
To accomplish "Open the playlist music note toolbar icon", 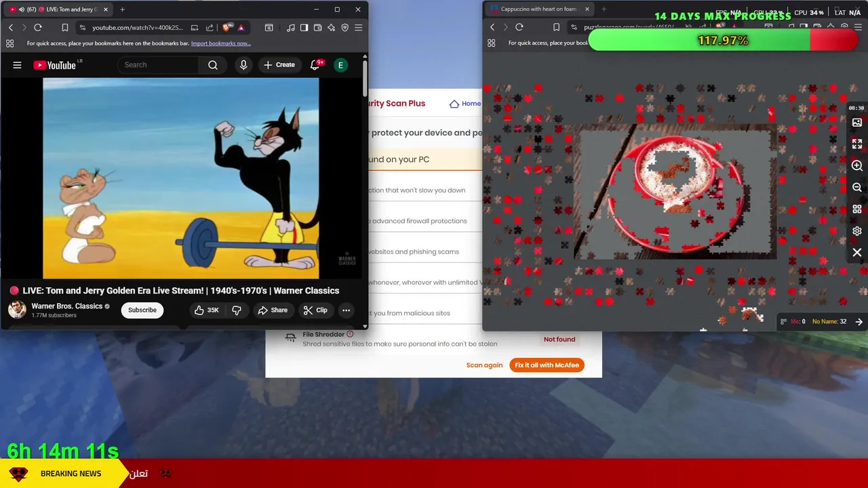I will tap(291, 28).
